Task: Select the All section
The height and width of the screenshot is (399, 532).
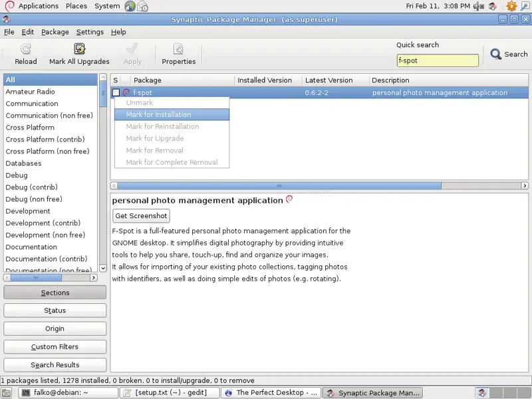Action: [x=51, y=80]
